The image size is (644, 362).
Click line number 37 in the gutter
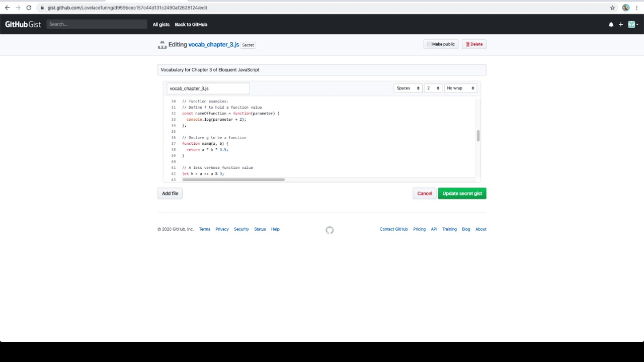click(174, 143)
